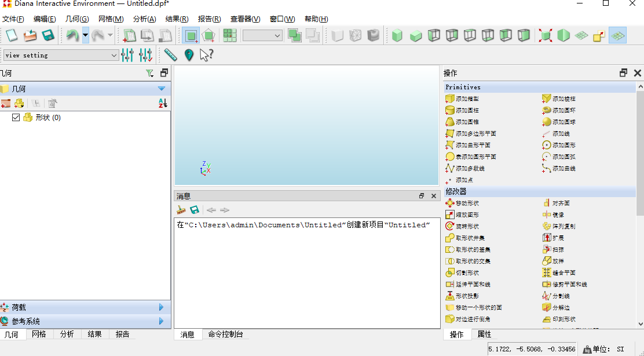The image size is (644, 356).
Task: Click the 操作 panel vertical scrollbar
Action: click(x=640, y=153)
